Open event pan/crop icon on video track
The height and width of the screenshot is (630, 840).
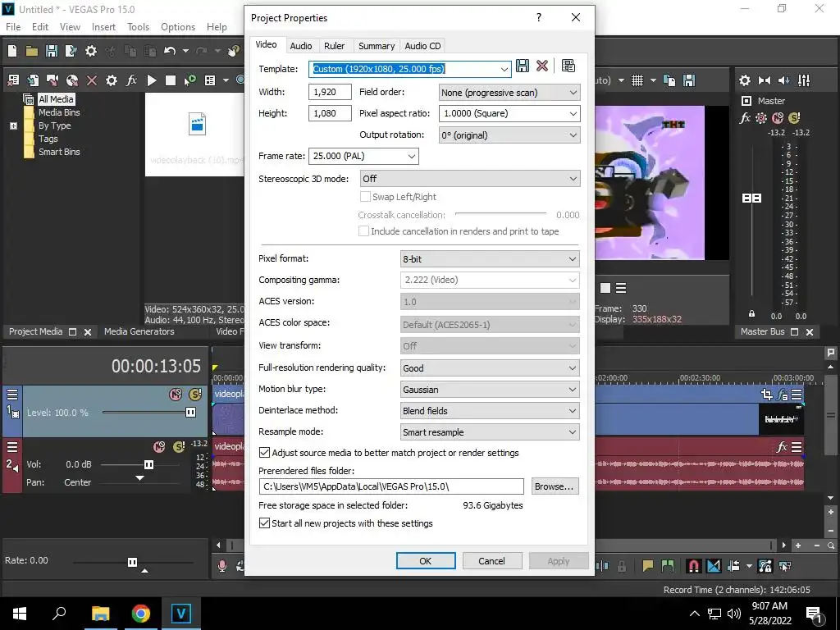point(767,395)
